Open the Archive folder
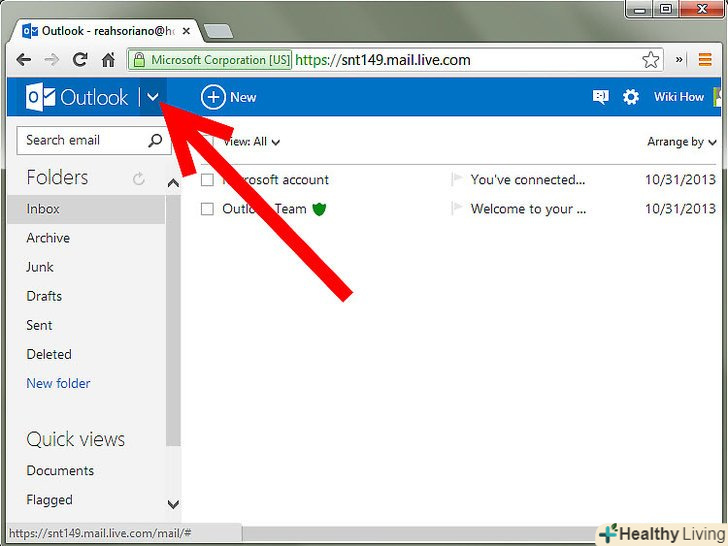The image size is (728, 546). coord(48,238)
